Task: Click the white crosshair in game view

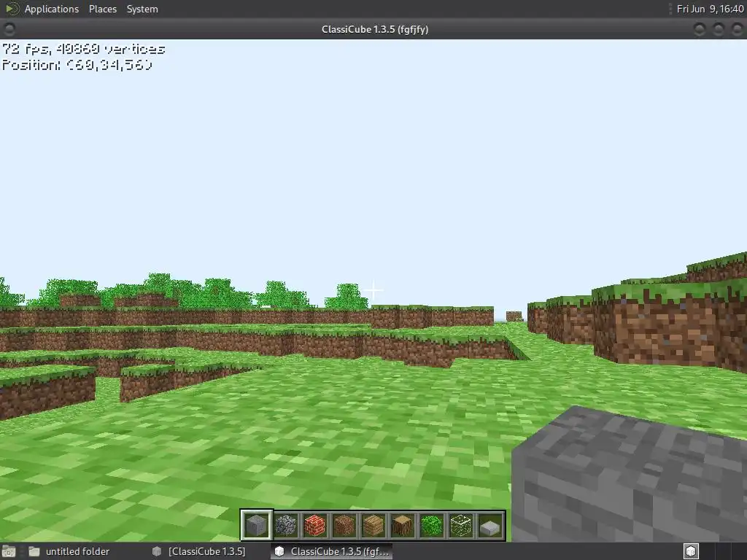Action: click(x=373, y=290)
